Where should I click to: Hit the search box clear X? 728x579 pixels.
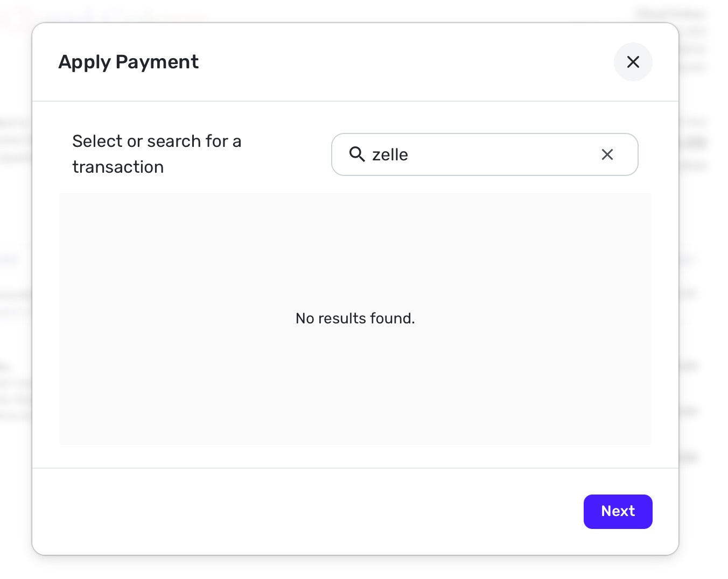[607, 154]
